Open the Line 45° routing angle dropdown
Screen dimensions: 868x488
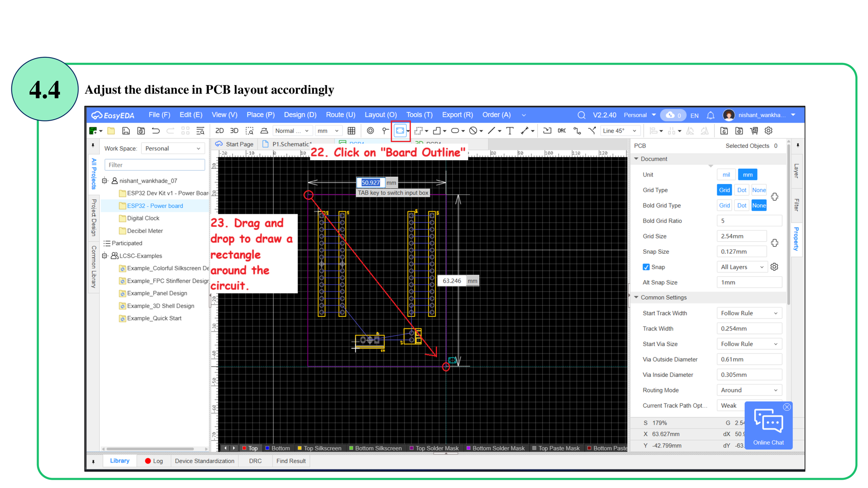click(x=620, y=131)
